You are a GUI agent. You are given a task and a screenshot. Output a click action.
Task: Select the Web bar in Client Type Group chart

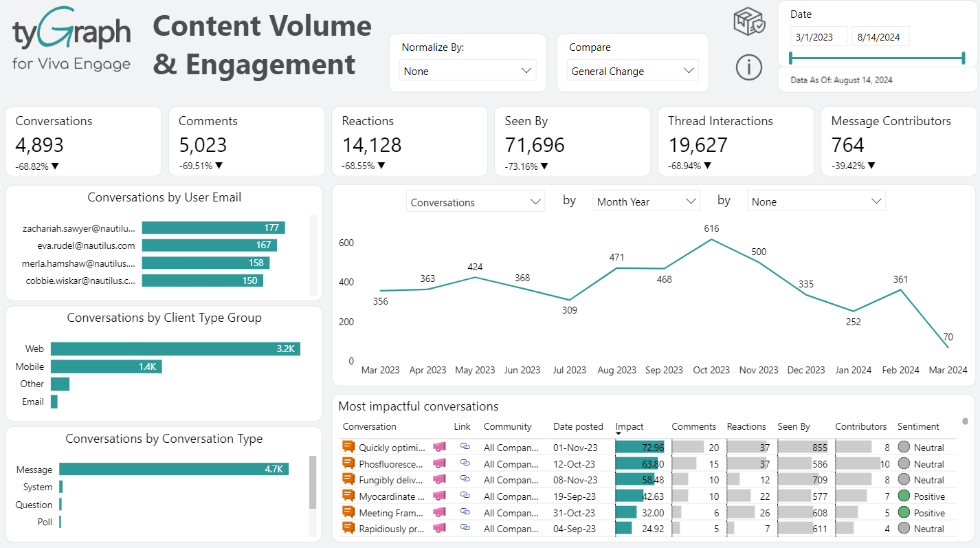(x=175, y=349)
